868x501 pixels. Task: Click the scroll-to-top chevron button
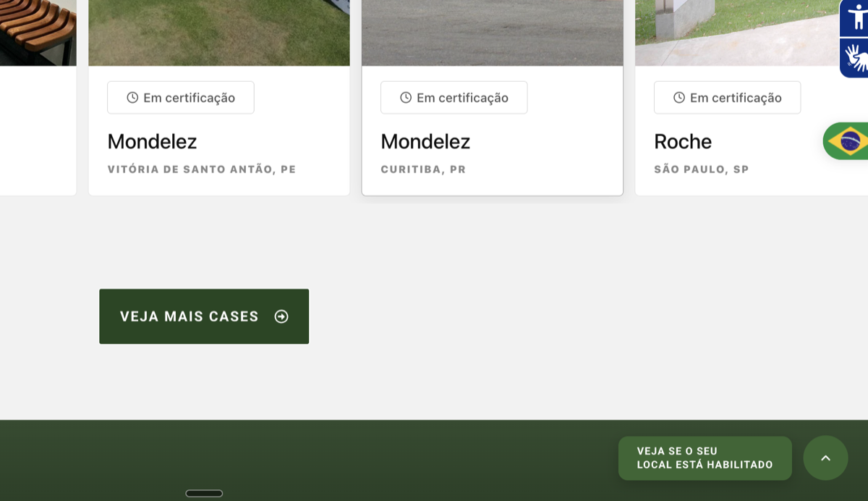coord(825,458)
